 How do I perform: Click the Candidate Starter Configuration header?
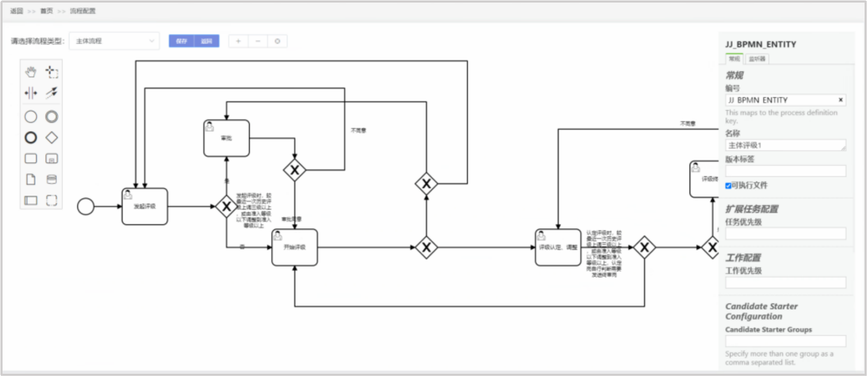tap(761, 311)
